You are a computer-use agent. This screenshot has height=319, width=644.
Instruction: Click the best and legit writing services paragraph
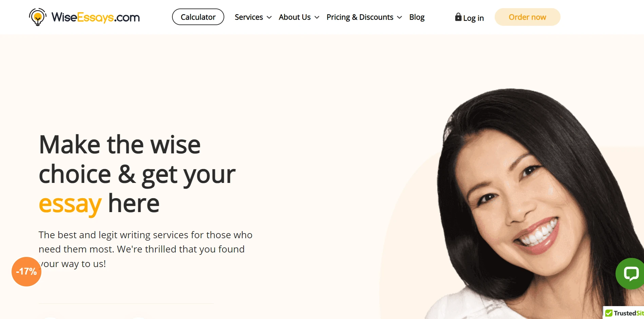(x=146, y=249)
